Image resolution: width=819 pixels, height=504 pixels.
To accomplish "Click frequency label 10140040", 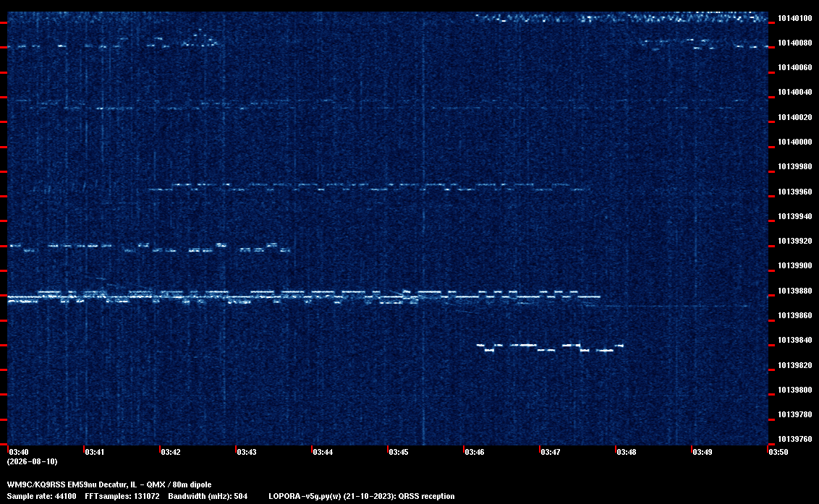I will [795, 92].
